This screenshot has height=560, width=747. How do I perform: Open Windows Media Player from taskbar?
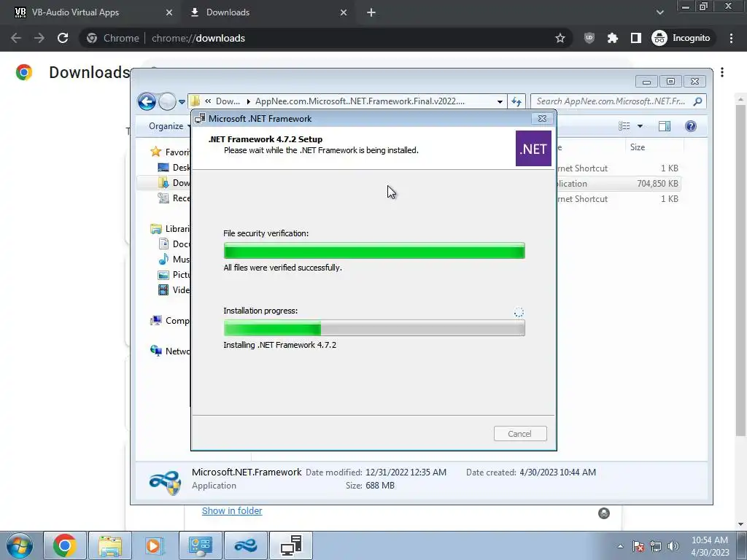(153, 545)
